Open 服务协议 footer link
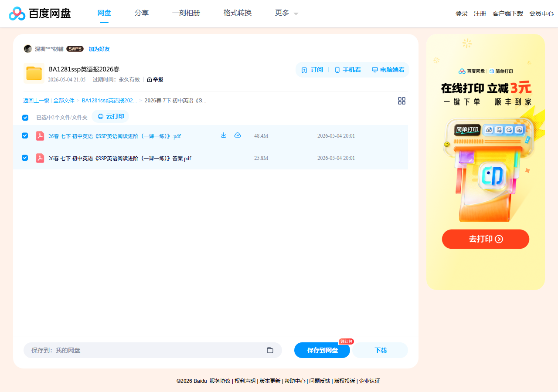 click(x=220, y=381)
